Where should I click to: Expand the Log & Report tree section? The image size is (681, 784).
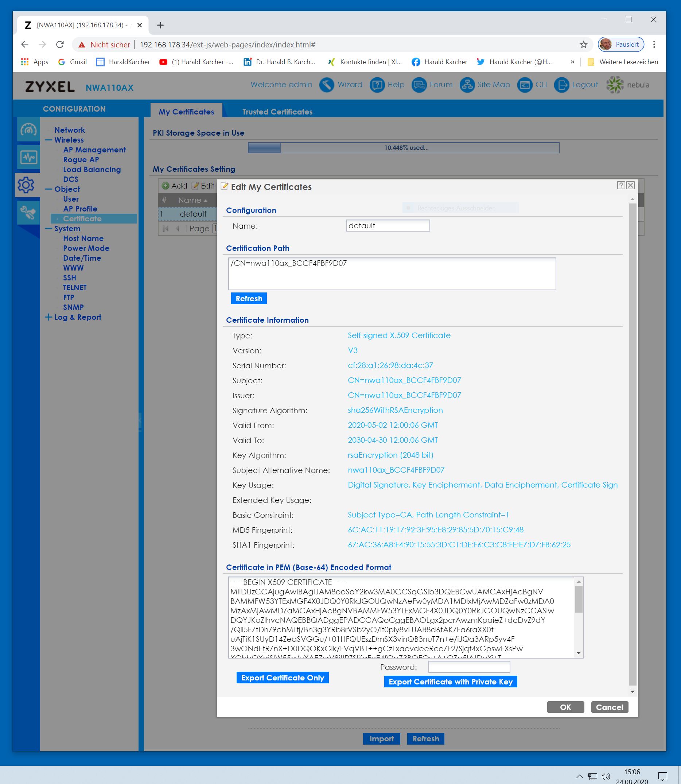click(x=48, y=317)
